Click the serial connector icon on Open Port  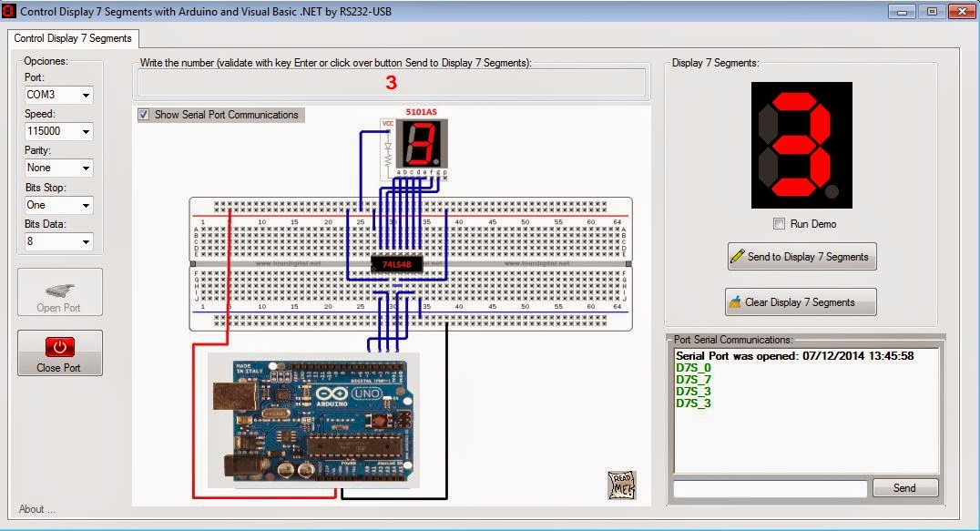click(x=60, y=291)
